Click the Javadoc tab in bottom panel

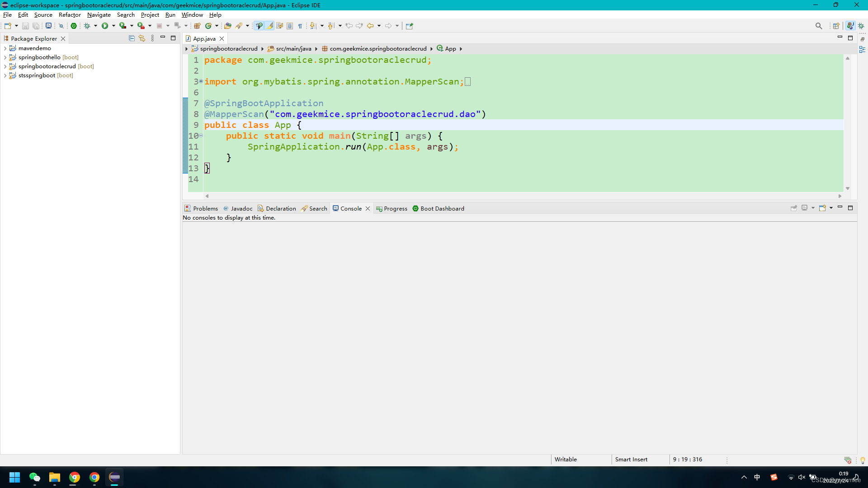241,208
